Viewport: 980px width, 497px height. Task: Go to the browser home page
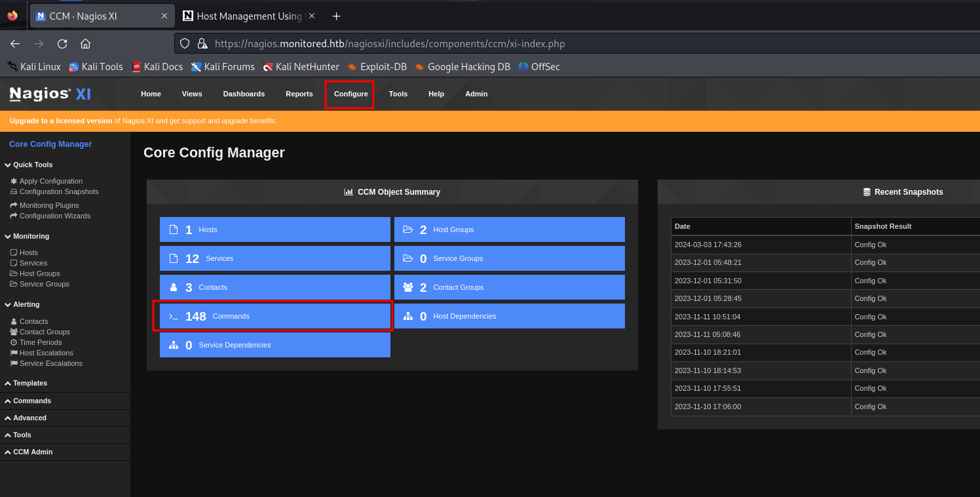pos(85,44)
